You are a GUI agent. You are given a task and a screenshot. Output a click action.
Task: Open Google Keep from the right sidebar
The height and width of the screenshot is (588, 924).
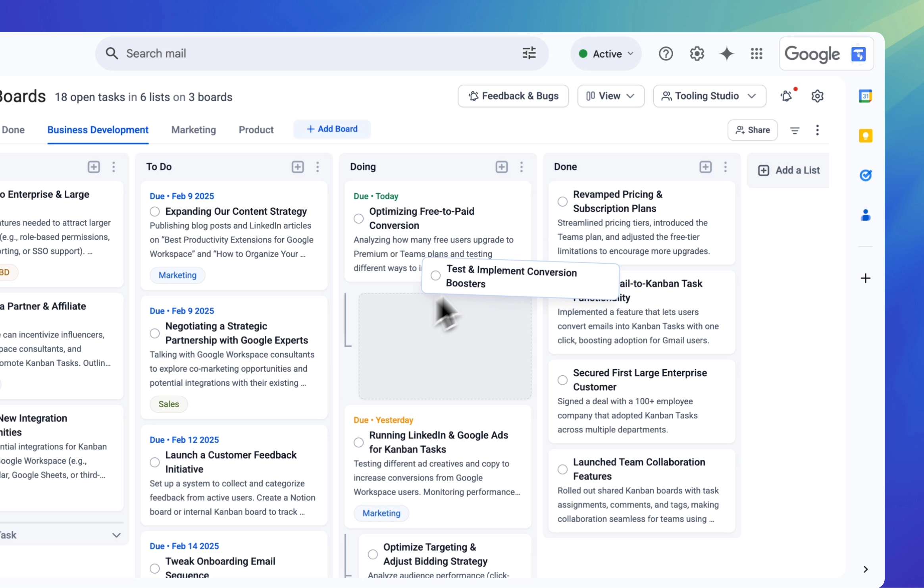[x=866, y=135]
